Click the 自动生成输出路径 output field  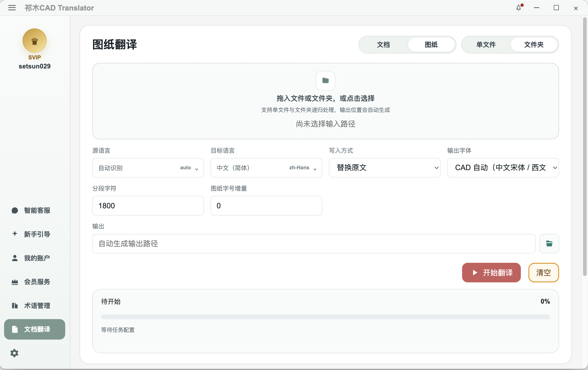pos(314,244)
